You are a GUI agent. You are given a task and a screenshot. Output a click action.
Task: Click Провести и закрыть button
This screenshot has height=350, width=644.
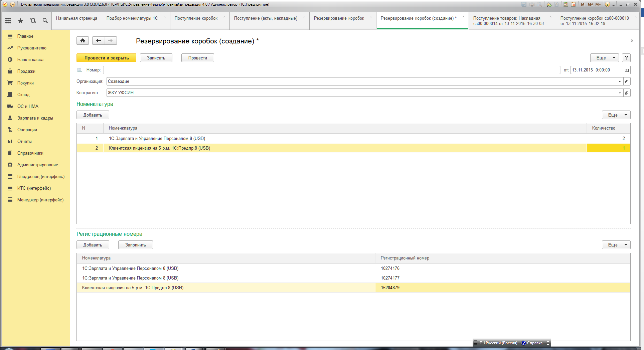click(106, 58)
